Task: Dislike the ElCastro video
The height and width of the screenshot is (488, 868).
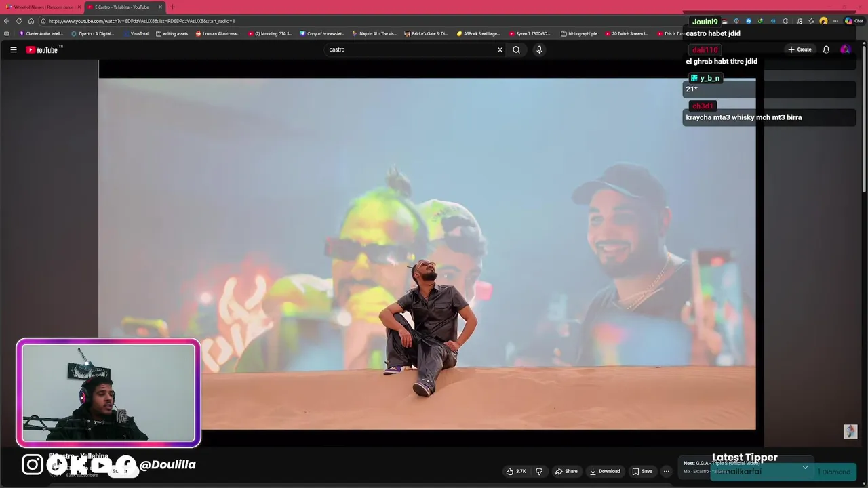Action: (x=539, y=471)
